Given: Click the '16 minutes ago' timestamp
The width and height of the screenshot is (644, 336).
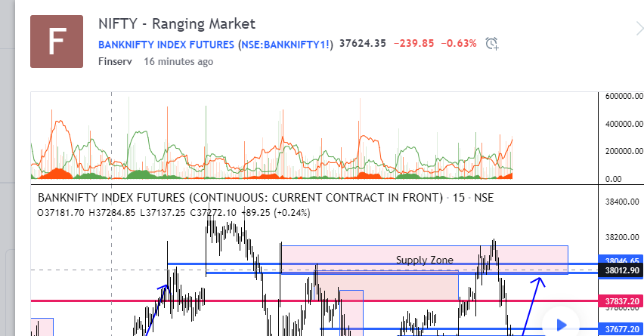Looking at the screenshot, I should pyautogui.click(x=178, y=61).
